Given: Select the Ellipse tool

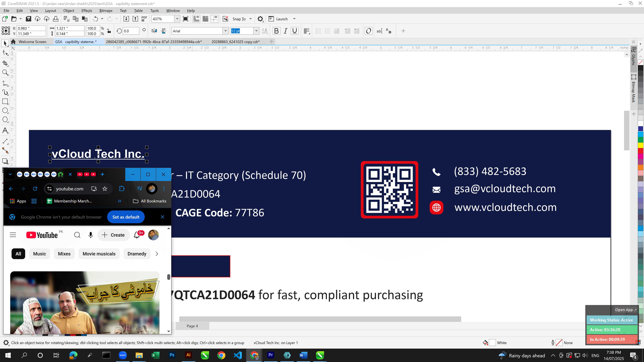Looking at the screenshot, I should pyautogui.click(x=5, y=110).
